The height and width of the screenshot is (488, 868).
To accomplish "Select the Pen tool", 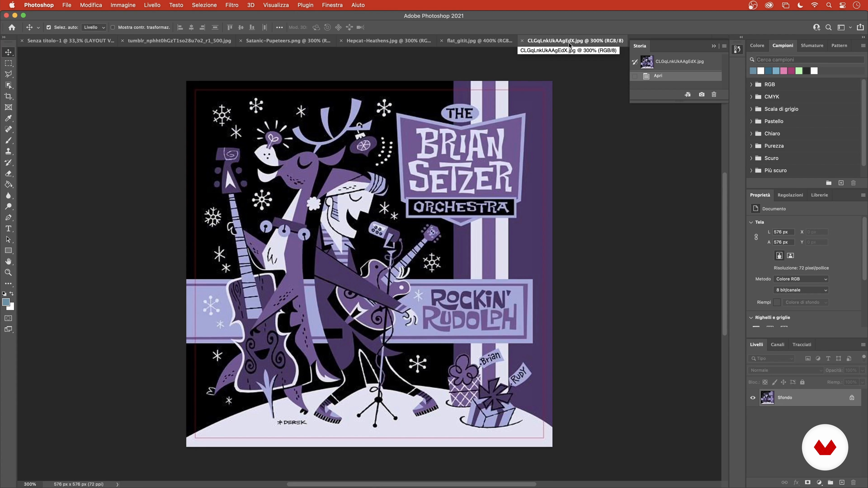I will pyautogui.click(x=8, y=218).
